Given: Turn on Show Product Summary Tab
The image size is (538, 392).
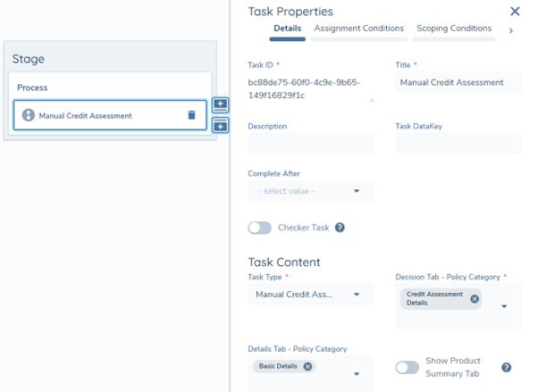Looking at the screenshot, I should pyautogui.click(x=408, y=367).
